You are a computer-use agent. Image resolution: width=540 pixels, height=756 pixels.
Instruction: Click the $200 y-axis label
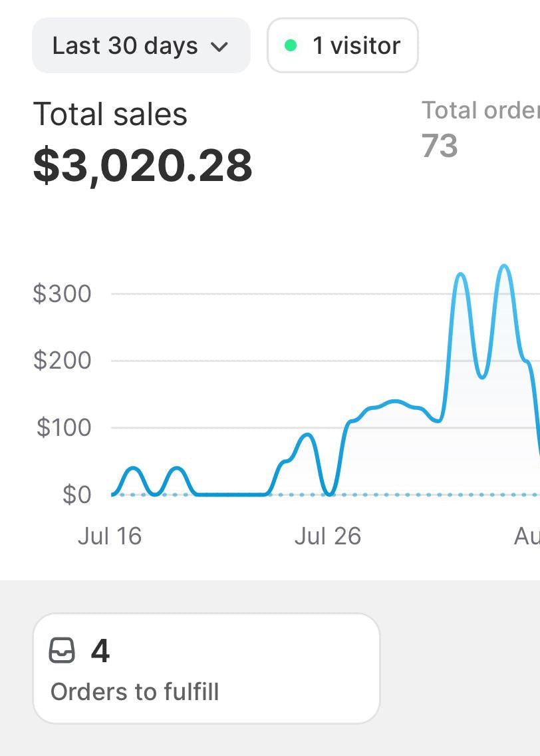pos(62,360)
